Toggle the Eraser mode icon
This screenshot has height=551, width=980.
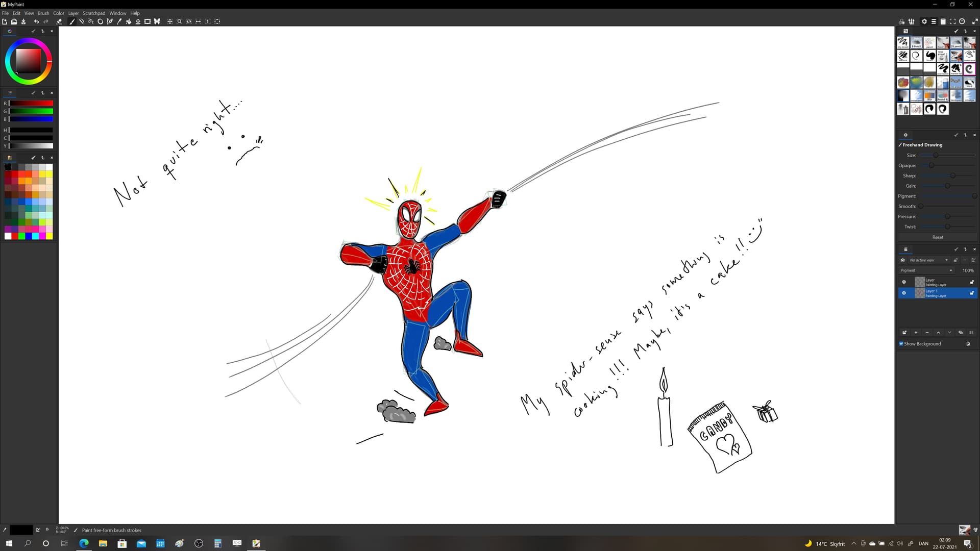point(59,21)
